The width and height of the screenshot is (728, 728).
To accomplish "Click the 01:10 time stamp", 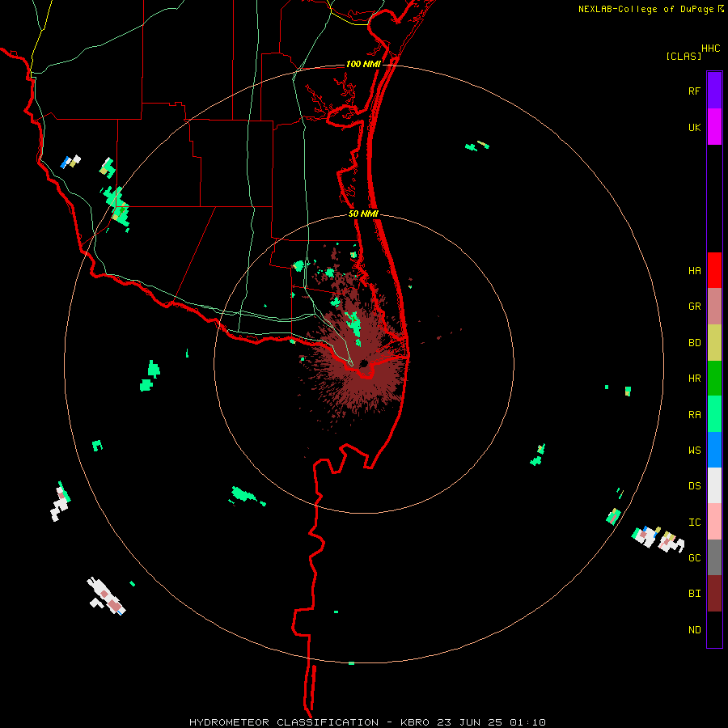I will (527, 722).
